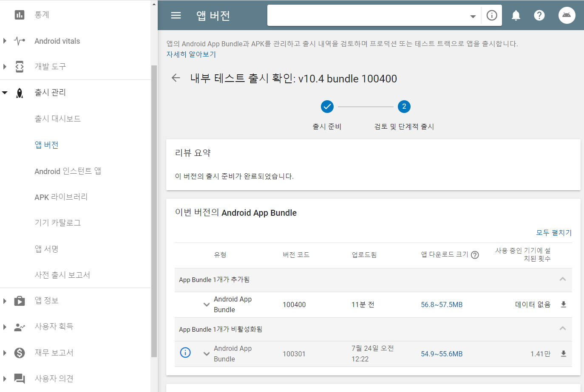This screenshot has width=584, height=392.
Task: Expand the 앱 정보 tree arrow
Action: (5, 301)
